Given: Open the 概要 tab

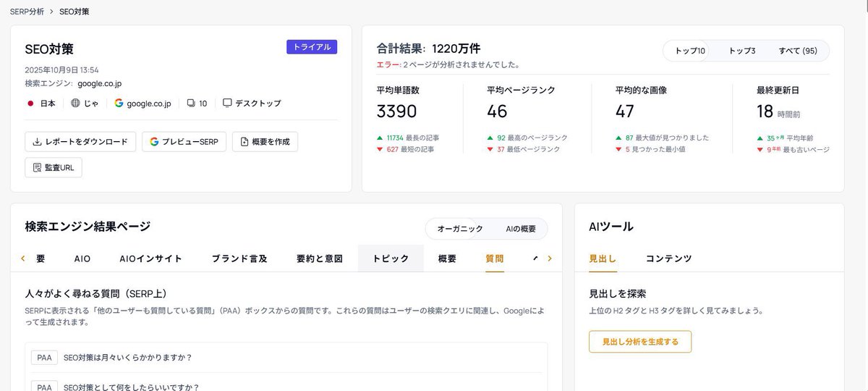Looking at the screenshot, I should tap(447, 258).
